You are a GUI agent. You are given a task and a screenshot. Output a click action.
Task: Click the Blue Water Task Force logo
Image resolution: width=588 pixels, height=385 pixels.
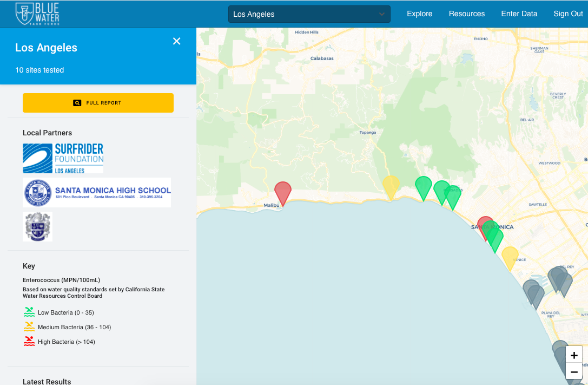tap(37, 14)
